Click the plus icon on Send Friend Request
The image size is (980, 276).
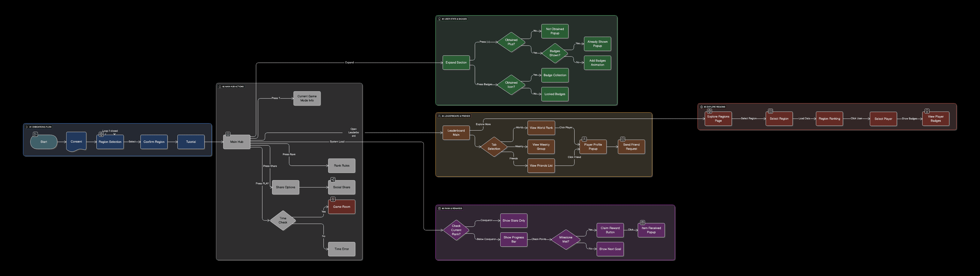tap(623, 139)
